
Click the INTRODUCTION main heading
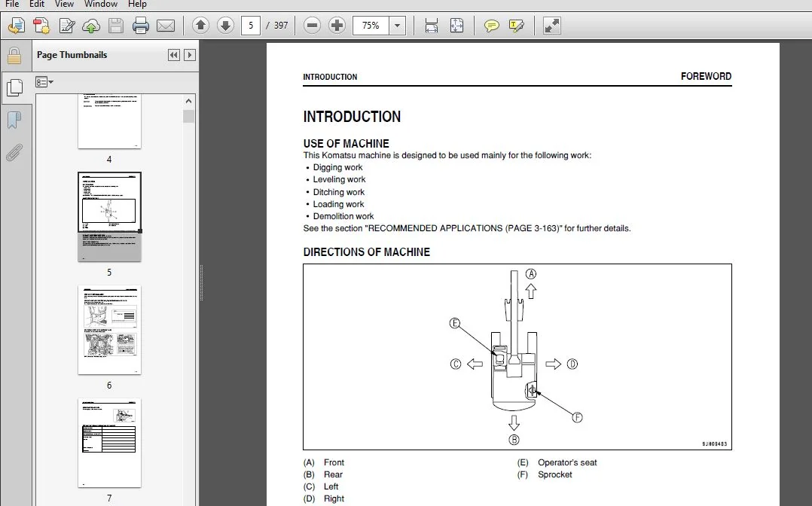(x=352, y=117)
